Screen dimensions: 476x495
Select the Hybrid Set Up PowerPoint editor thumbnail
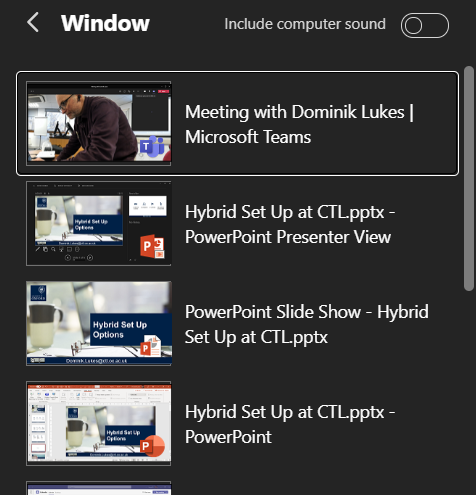99,423
